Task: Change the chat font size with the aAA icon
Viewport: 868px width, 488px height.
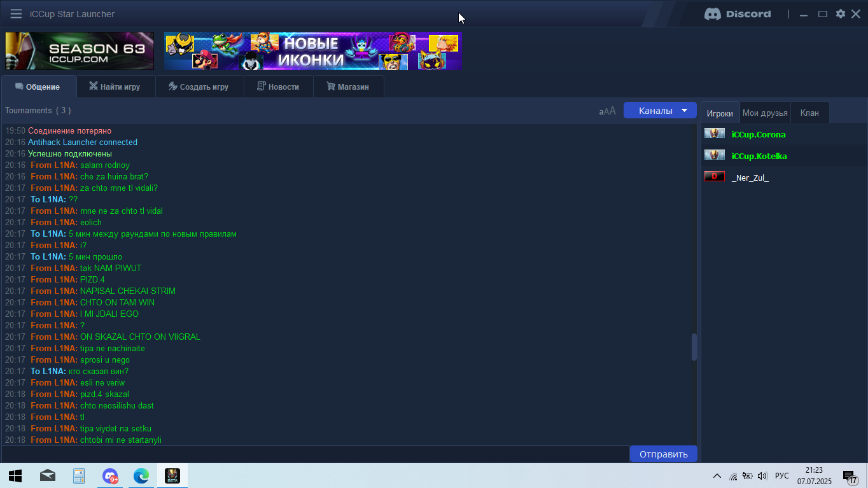Action: pyautogui.click(x=608, y=111)
